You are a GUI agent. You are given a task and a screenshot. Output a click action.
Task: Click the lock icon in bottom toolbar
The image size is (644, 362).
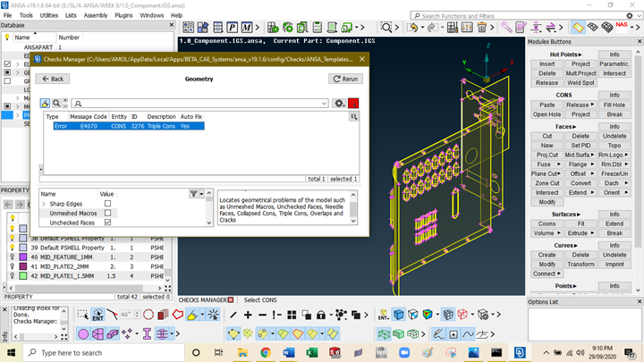(x=321, y=315)
